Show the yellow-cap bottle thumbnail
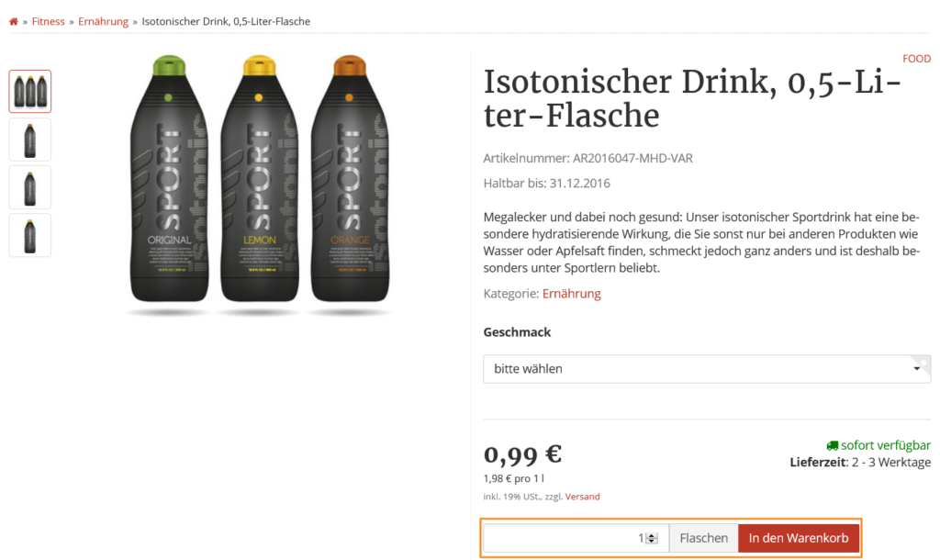 point(30,236)
